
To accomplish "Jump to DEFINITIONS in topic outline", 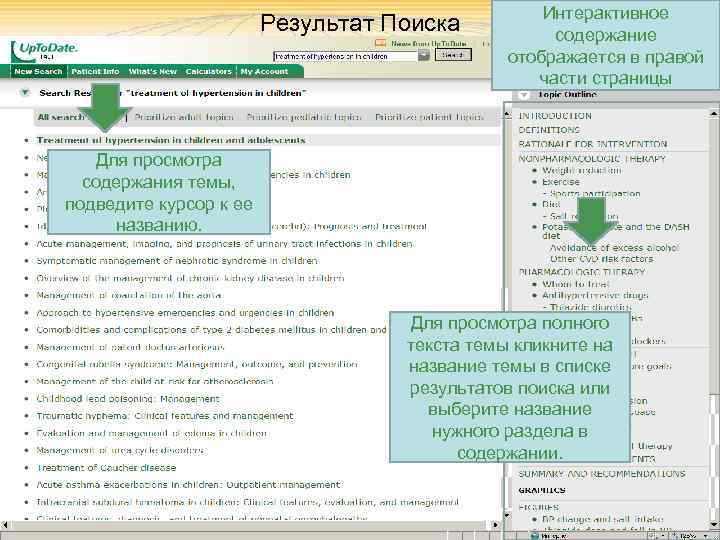I will tap(549, 130).
